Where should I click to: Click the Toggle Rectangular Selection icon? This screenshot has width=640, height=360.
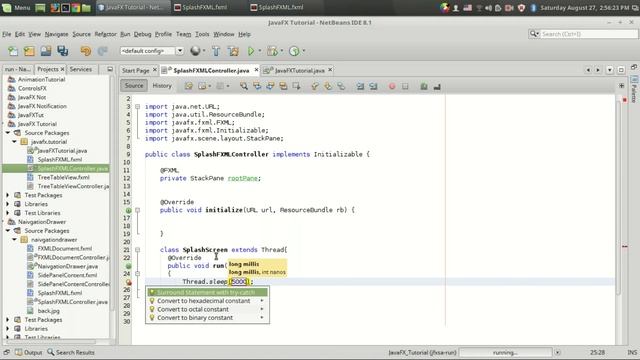point(296,86)
